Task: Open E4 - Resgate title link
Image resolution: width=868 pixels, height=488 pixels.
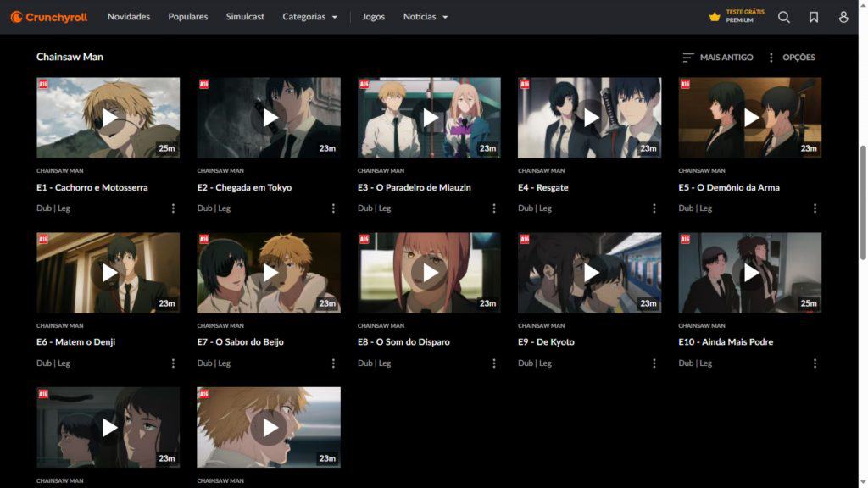Action: (543, 187)
